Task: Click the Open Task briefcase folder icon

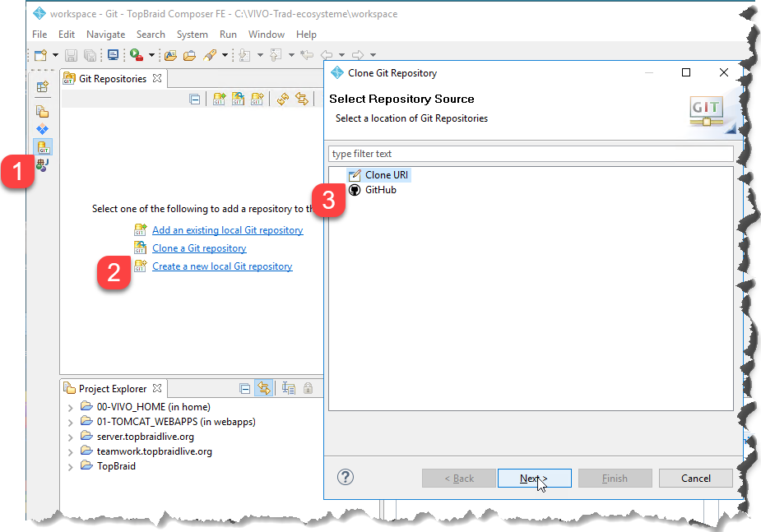Action: pyautogui.click(x=189, y=55)
